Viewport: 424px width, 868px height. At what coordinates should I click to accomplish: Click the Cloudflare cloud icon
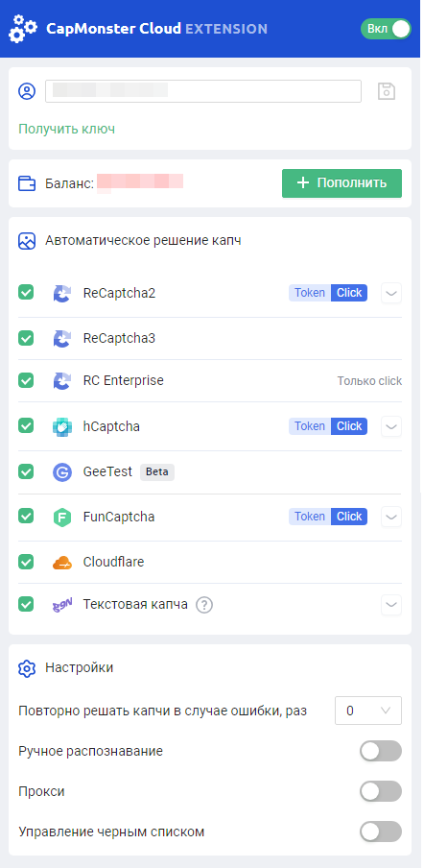tap(62, 563)
